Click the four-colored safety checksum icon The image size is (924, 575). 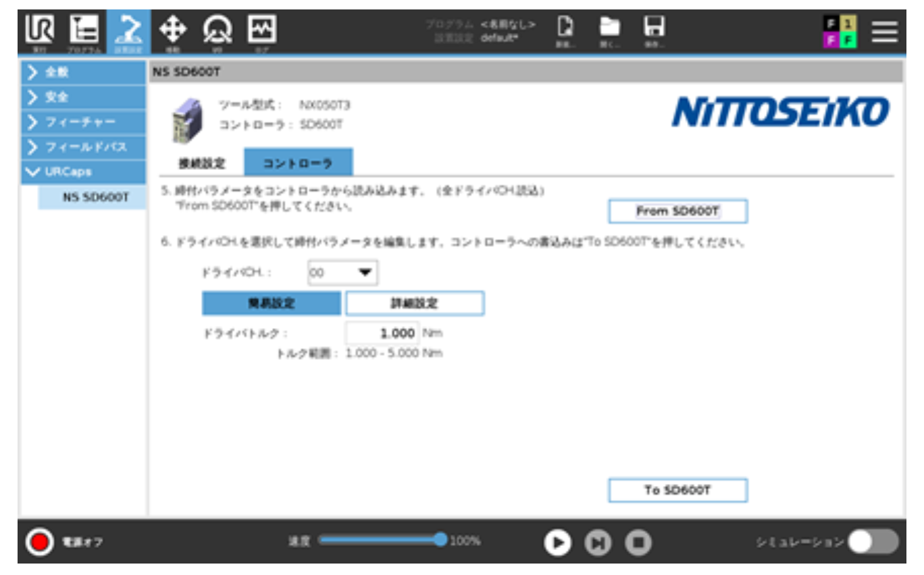(839, 32)
